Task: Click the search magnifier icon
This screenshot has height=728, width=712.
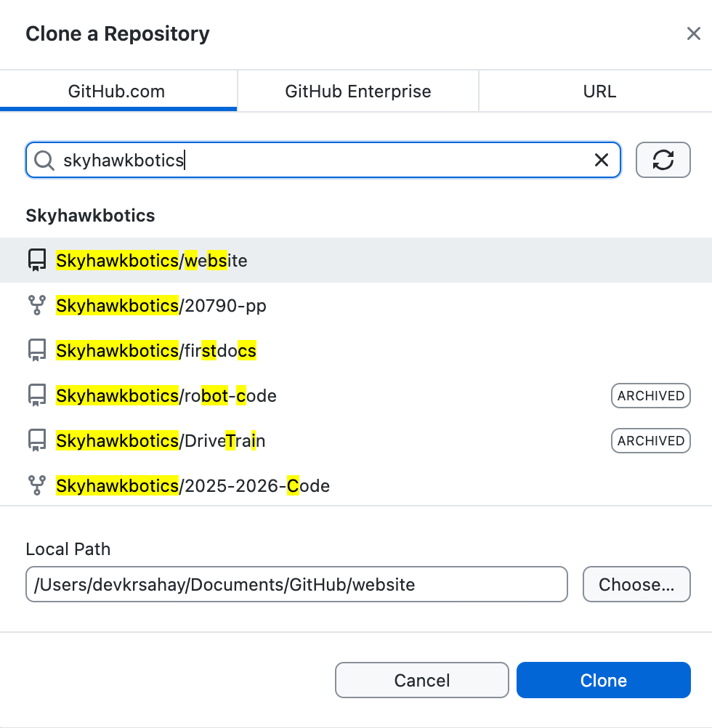Action: (x=44, y=160)
